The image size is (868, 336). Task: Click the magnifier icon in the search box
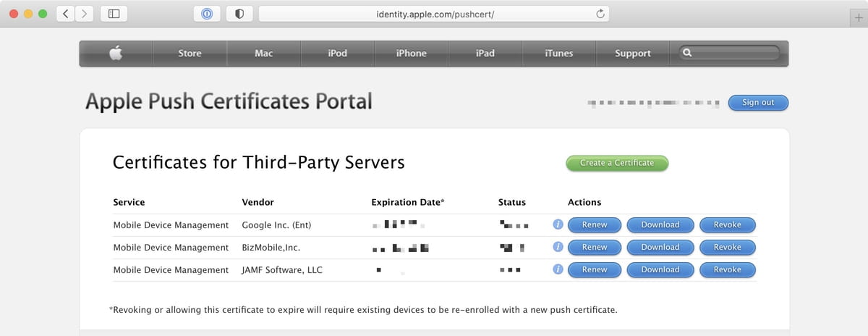coord(687,53)
